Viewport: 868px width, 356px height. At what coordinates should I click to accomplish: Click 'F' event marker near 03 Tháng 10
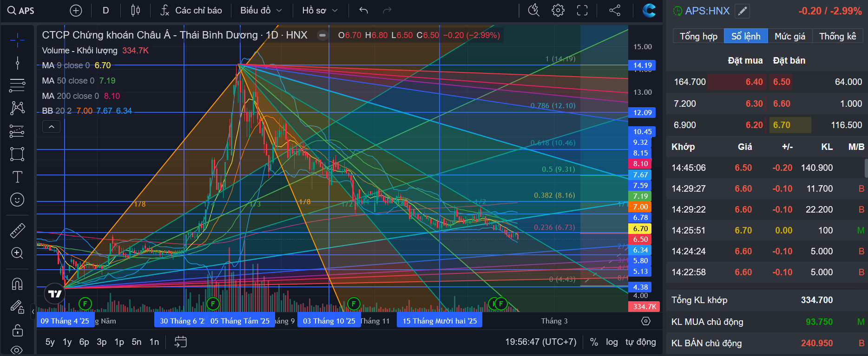[354, 304]
